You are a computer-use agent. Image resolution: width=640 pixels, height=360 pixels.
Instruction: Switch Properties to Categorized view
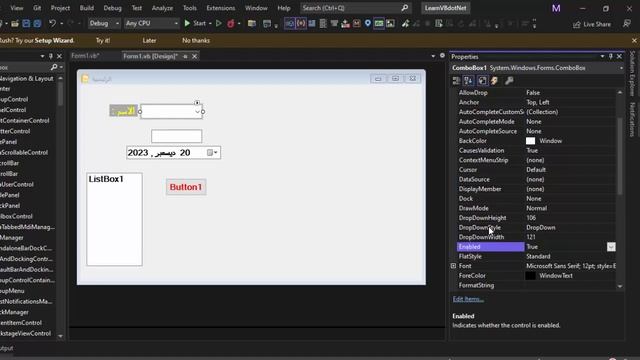coord(456,81)
